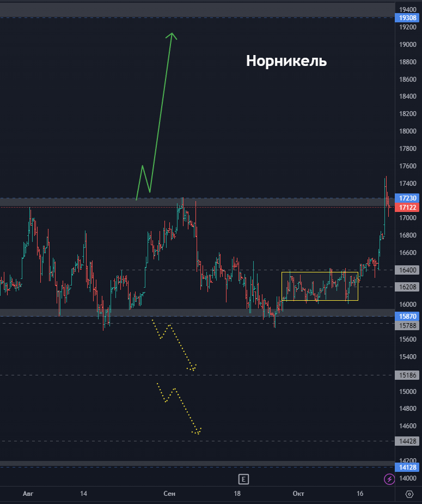Image resolution: width=422 pixels, height=504 pixels.
Task: Click the 17230 blue price label
Action: coord(407,198)
